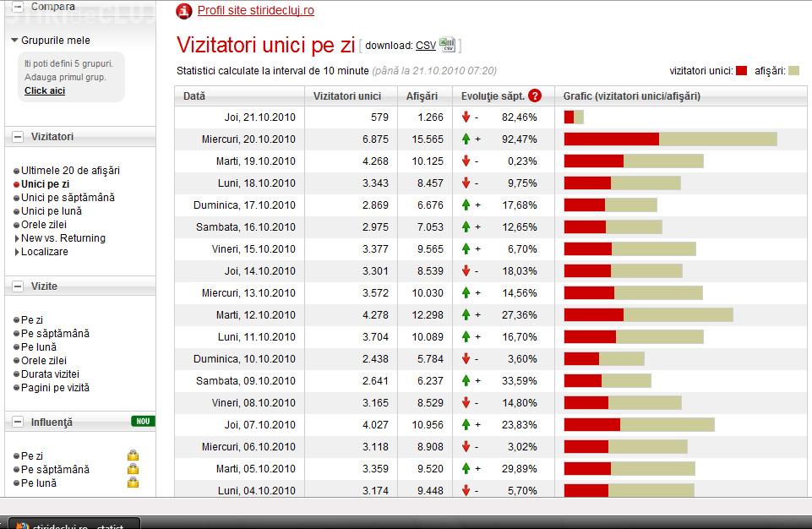Click the 'Click aici' link to add group
Screen dimensions: 812x529
pyautogui.click(x=45, y=90)
